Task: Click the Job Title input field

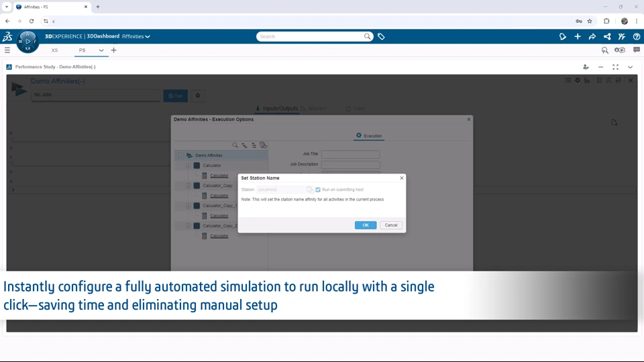Action: pos(350,154)
